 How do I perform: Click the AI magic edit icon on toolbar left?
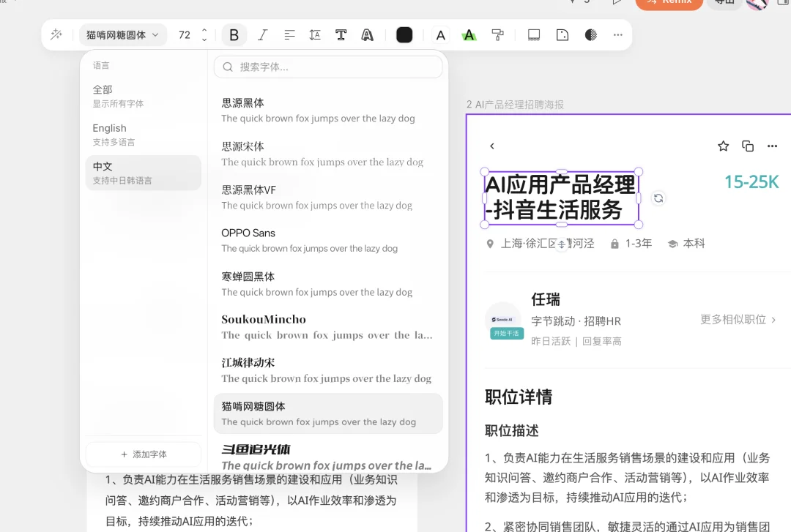(57, 34)
